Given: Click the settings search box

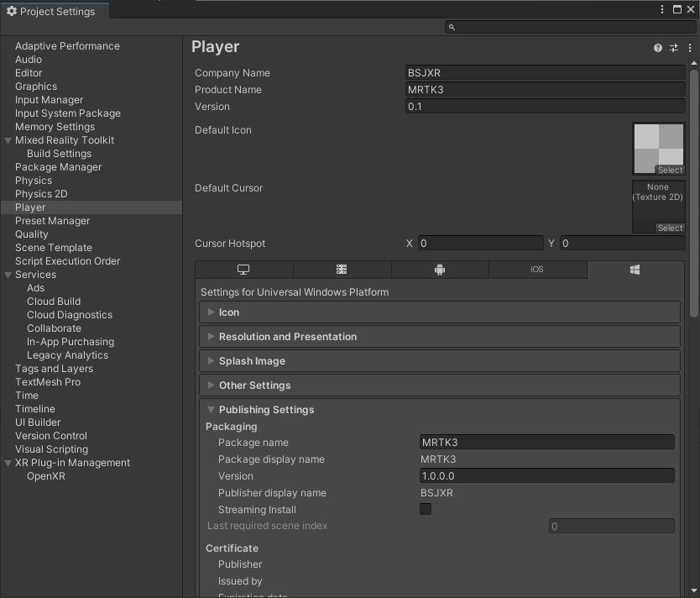Looking at the screenshot, I should click(x=570, y=27).
